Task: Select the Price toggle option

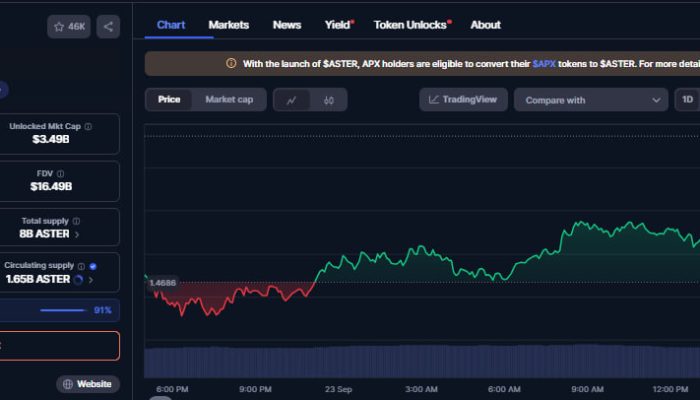Action: point(169,100)
